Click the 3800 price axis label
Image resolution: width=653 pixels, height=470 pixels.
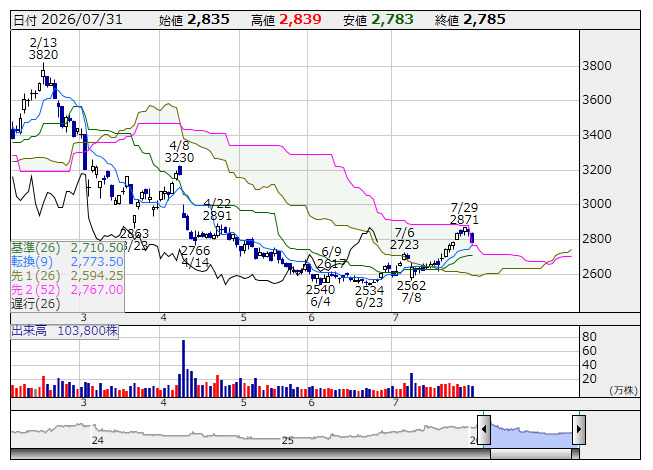[597, 66]
